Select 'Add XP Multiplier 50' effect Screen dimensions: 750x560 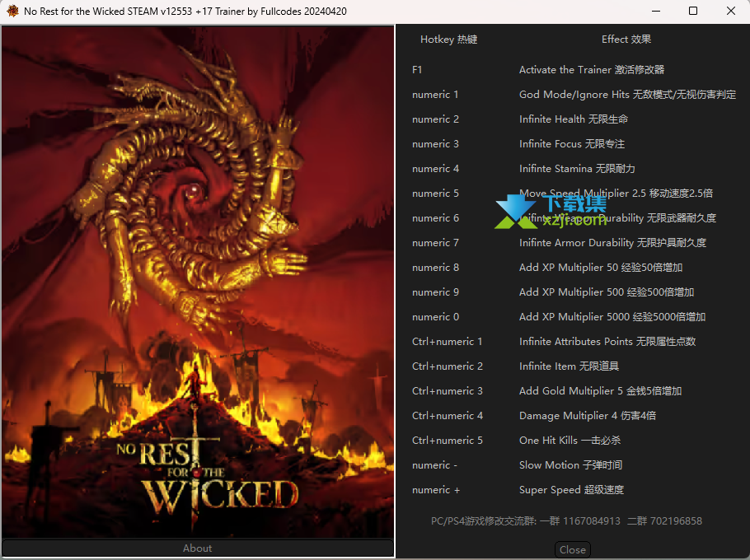601,268
